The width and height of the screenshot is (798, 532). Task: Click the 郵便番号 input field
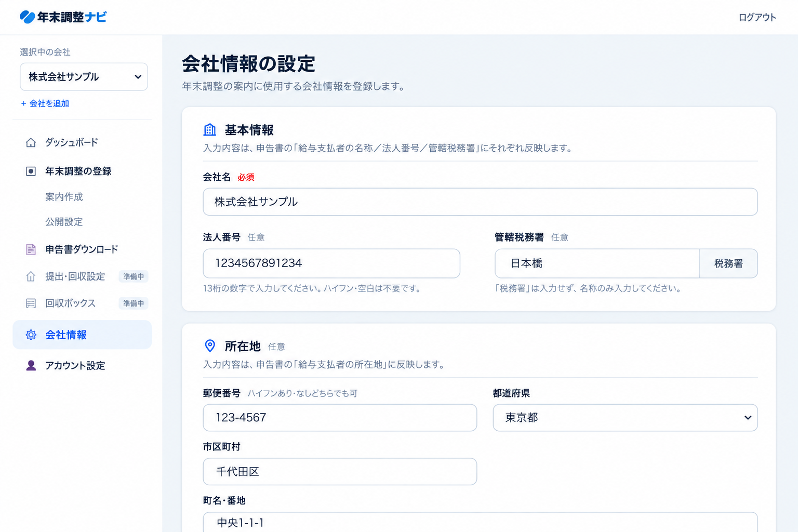(340, 418)
